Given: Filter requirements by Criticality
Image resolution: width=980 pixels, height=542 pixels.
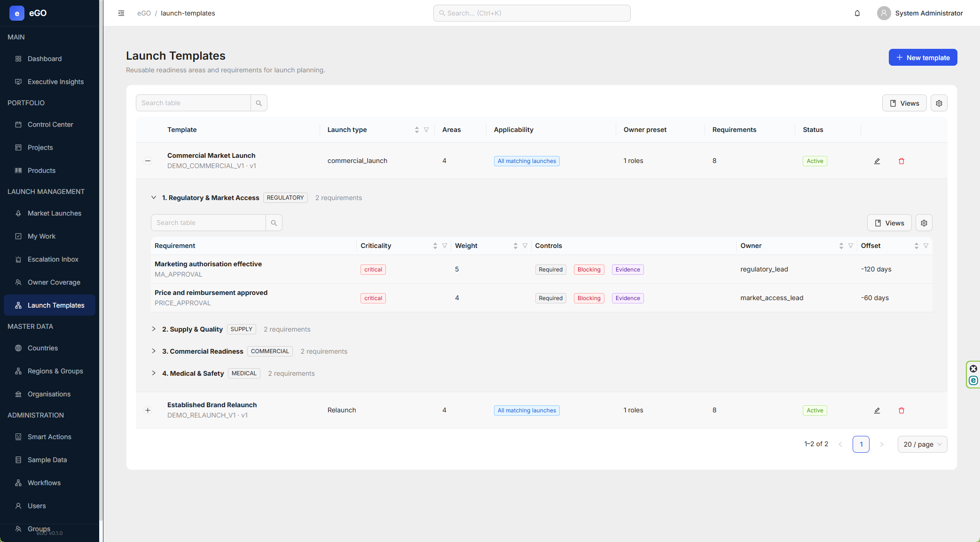Looking at the screenshot, I should pyautogui.click(x=445, y=246).
